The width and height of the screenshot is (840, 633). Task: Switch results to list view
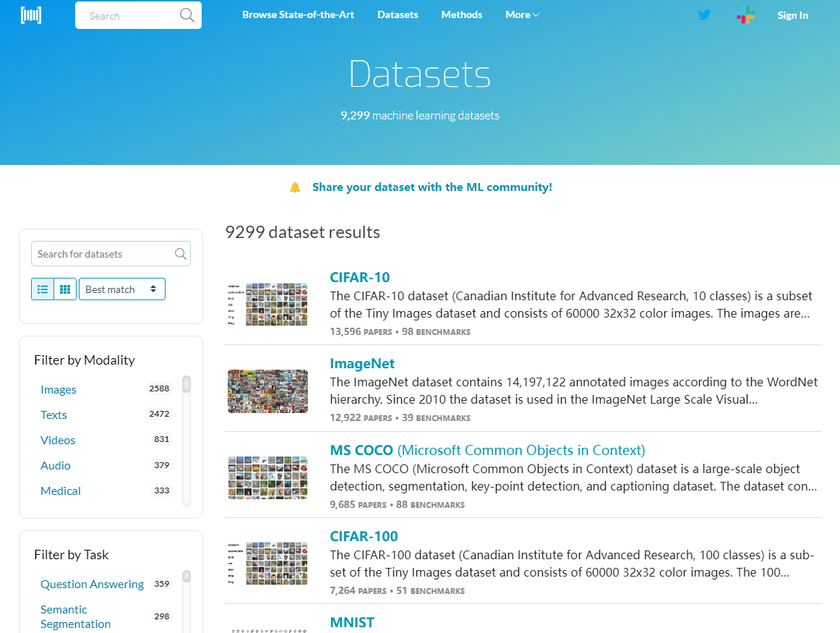[x=43, y=289]
